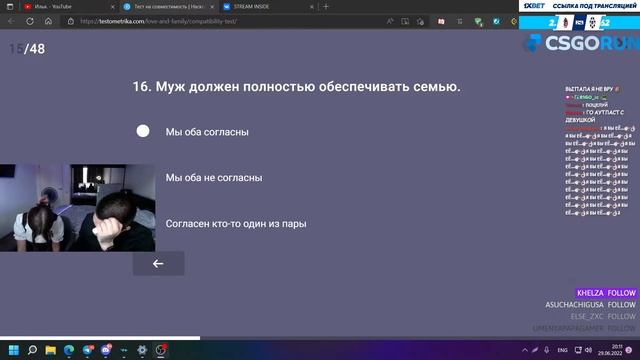Screen dimensions: 640x360
Task: Open the teal round extension icon
Action: pos(496,21)
